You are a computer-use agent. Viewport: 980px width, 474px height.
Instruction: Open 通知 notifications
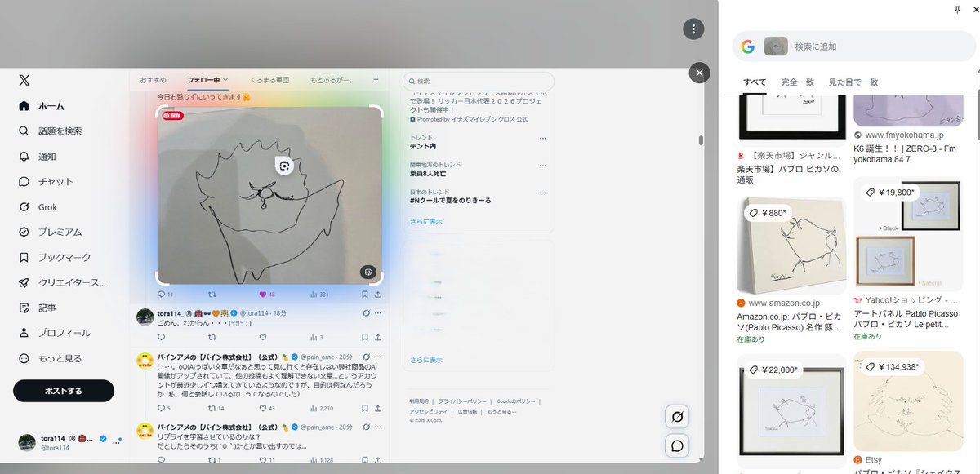(38, 157)
